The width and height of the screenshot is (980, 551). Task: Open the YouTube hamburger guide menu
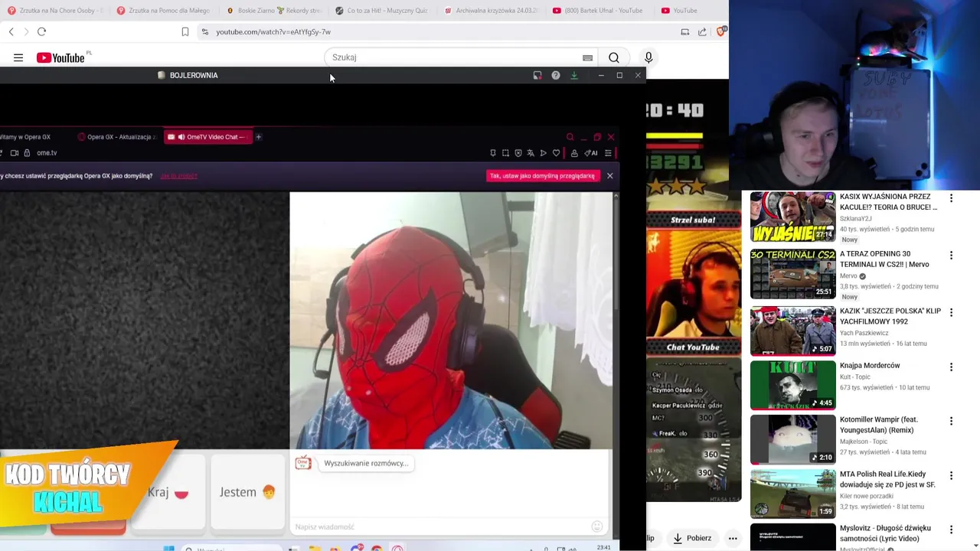click(x=18, y=57)
